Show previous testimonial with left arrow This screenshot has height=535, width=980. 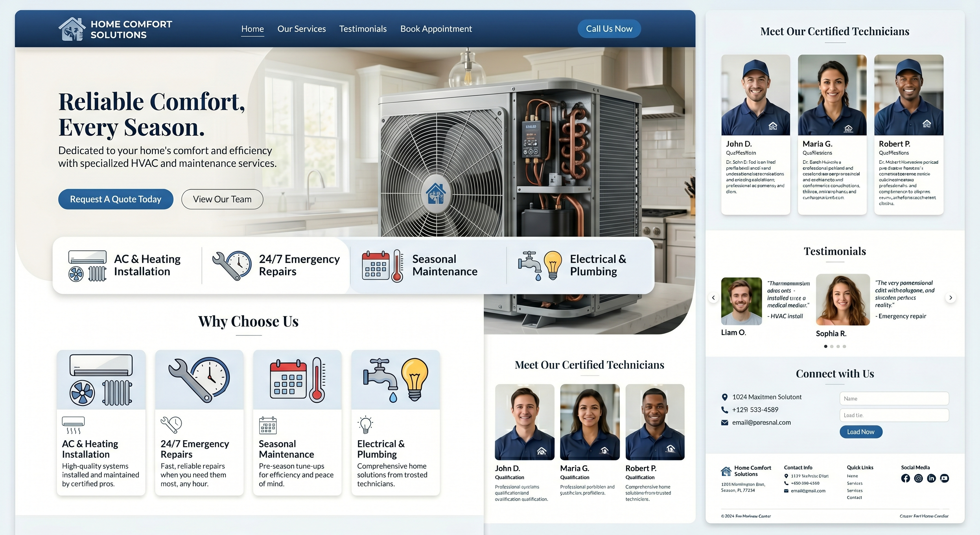713,298
